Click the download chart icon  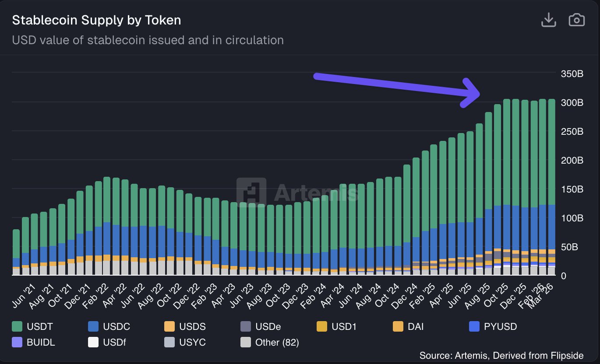(548, 20)
